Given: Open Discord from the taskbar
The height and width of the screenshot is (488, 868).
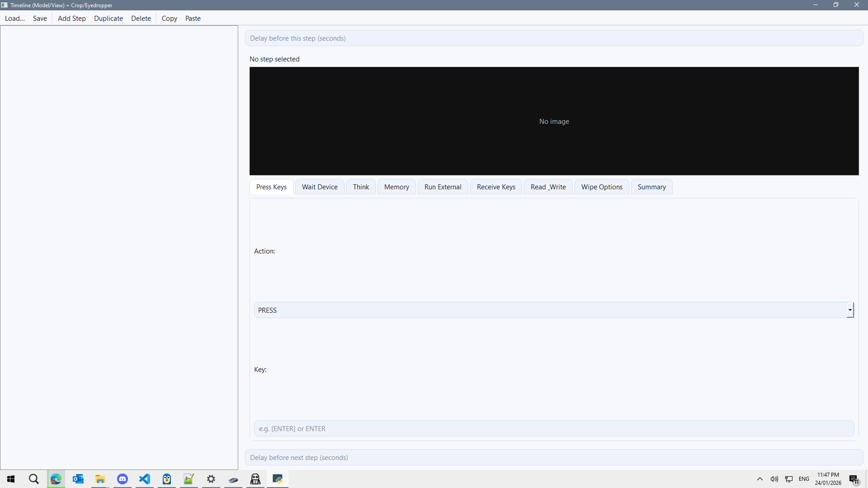Looking at the screenshot, I should tap(122, 479).
